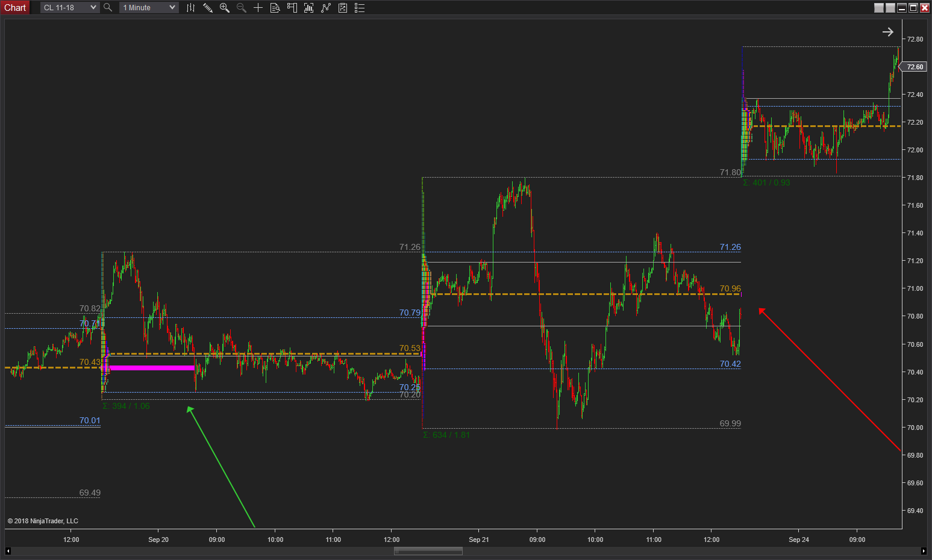Click the blue 70.01 level label
Image resolution: width=932 pixels, height=560 pixels.
90,420
